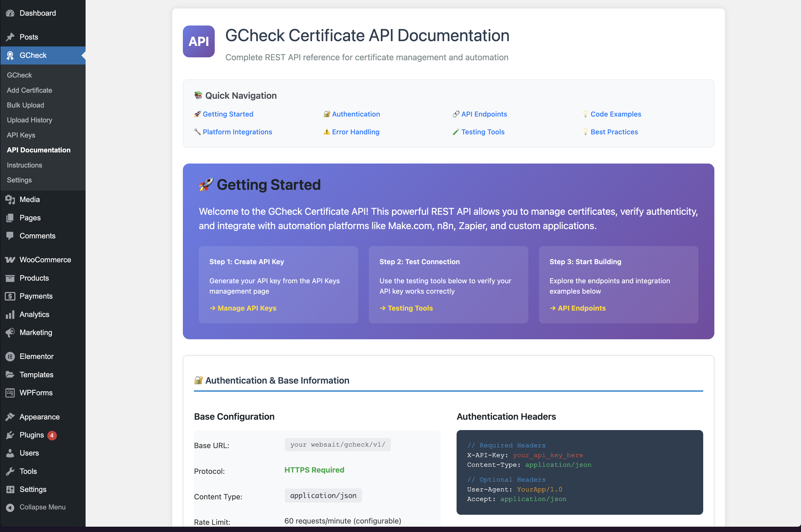Open Tools via the wrench icon
This screenshot has width=801, height=532.
point(10,471)
